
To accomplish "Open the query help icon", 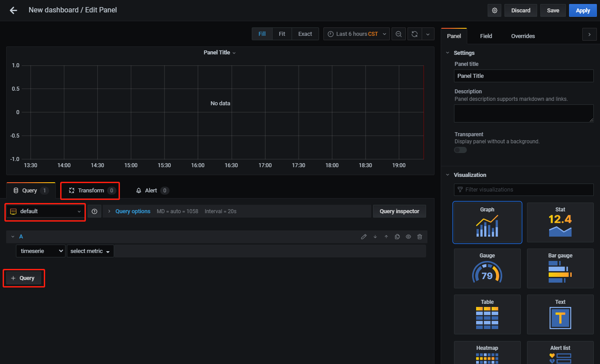I will tap(94, 211).
